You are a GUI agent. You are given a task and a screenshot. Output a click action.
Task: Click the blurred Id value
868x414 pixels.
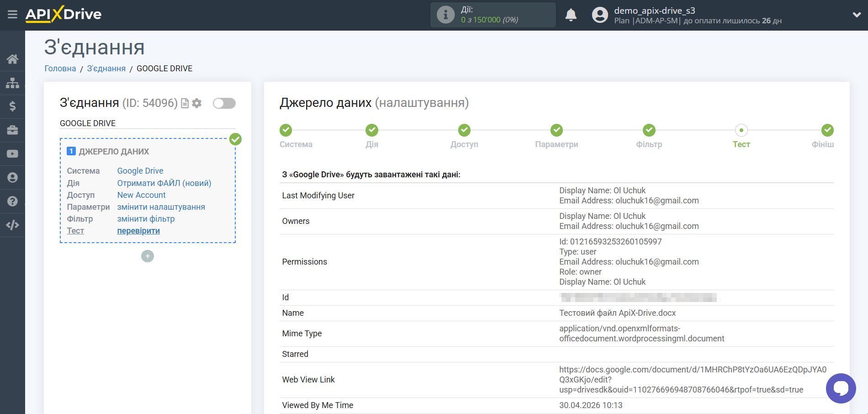point(638,297)
